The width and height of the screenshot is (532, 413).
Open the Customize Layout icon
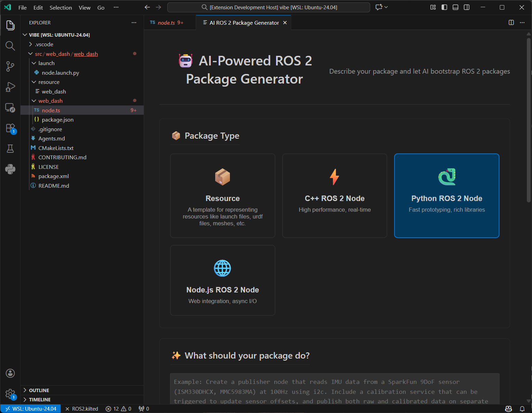point(433,7)
